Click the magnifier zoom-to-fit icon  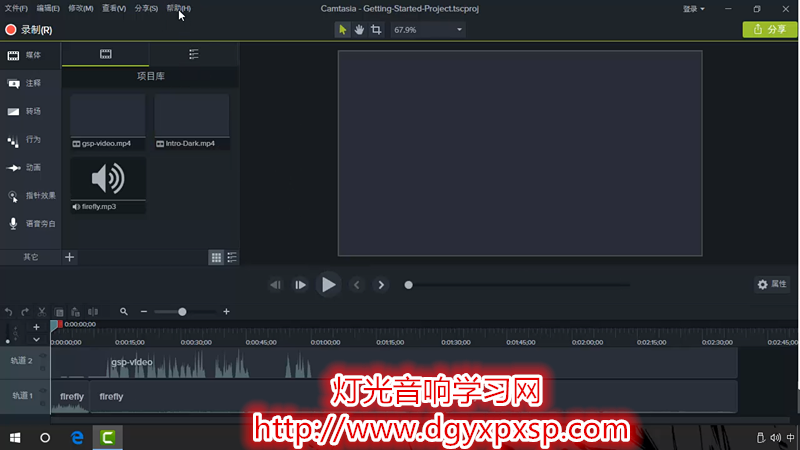[123, 311]
